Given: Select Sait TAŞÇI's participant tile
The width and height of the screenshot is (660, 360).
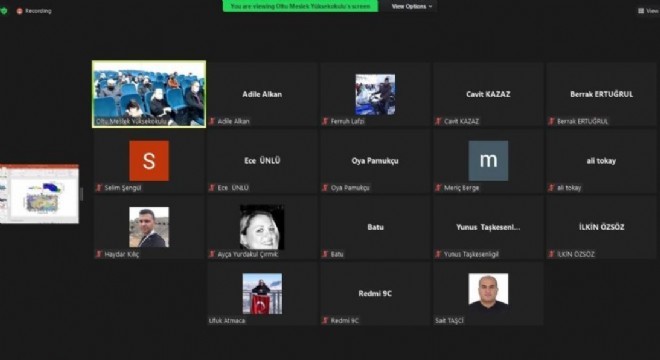Looking at the screenshot, I should 488,294.
